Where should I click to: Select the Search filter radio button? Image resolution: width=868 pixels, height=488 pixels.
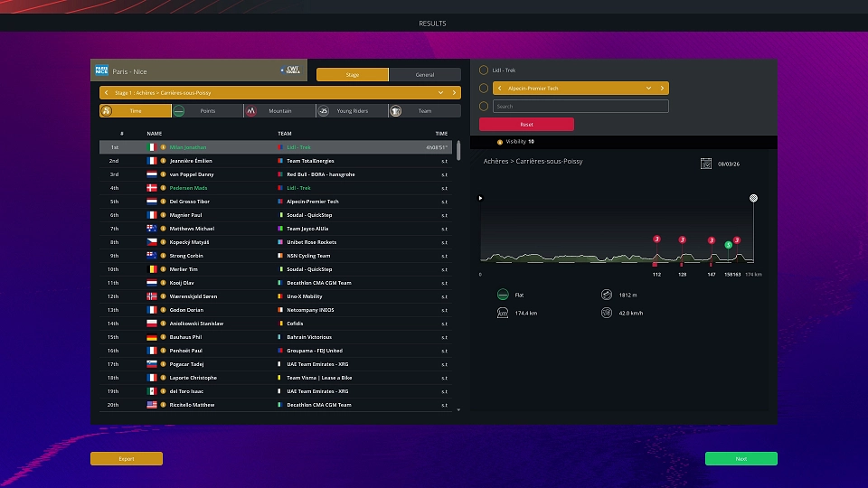click(x=484, y=107)
